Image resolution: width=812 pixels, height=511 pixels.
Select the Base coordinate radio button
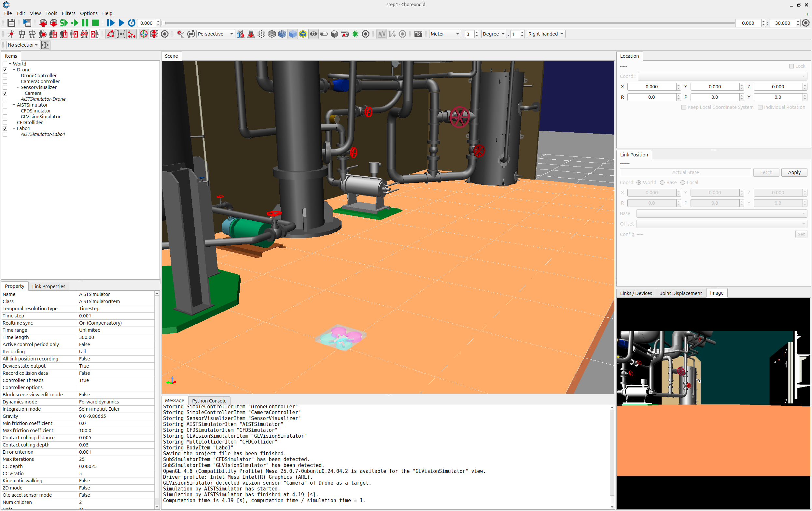(662, 182)
